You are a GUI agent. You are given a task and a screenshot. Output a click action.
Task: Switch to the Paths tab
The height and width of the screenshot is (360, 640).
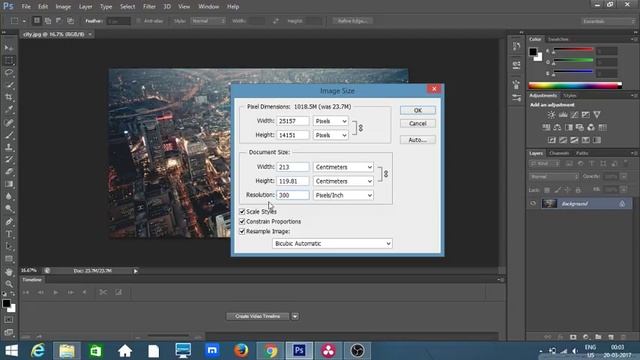pyautogui.click(x=582, y=153)
